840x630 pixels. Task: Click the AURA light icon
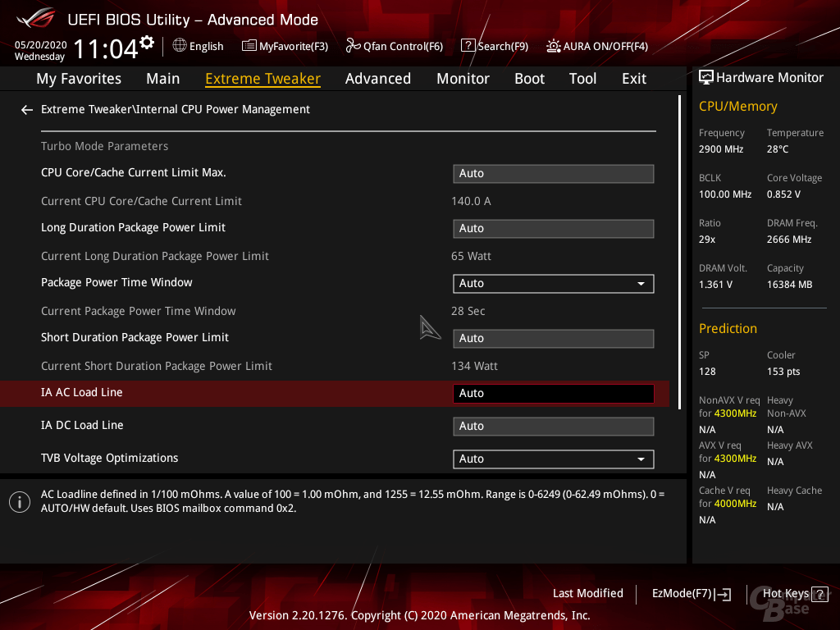click(554, 46)
